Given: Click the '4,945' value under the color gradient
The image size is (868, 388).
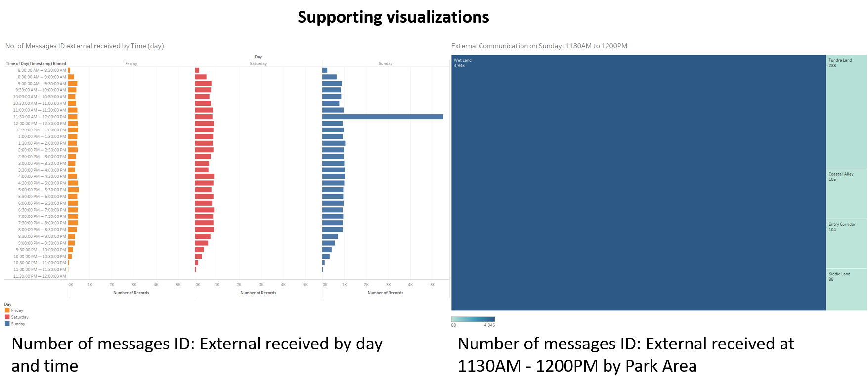Looking at the screenshot, I should 489,325.
